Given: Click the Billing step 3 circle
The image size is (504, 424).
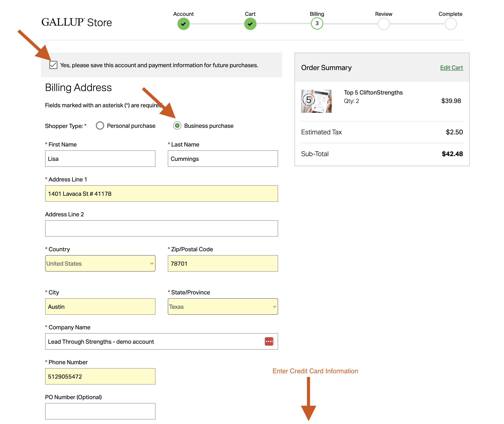Looking at the screenshot, I should (x=317, y=24).
